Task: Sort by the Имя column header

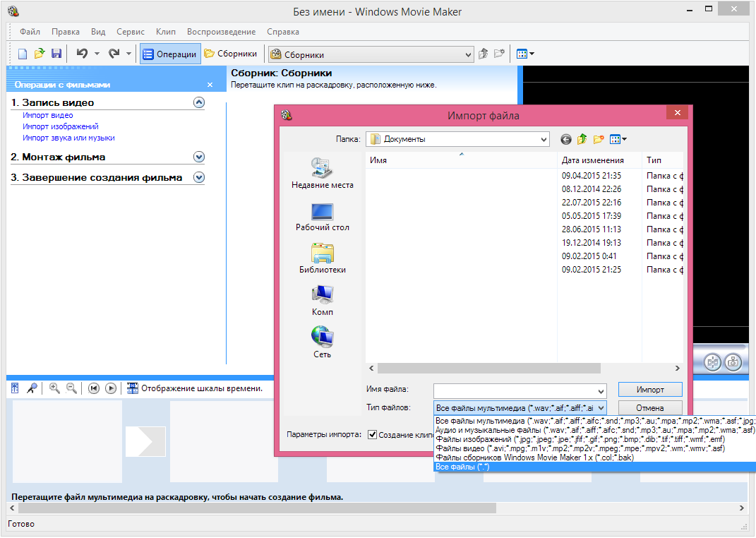Action: tap(462, 160)
